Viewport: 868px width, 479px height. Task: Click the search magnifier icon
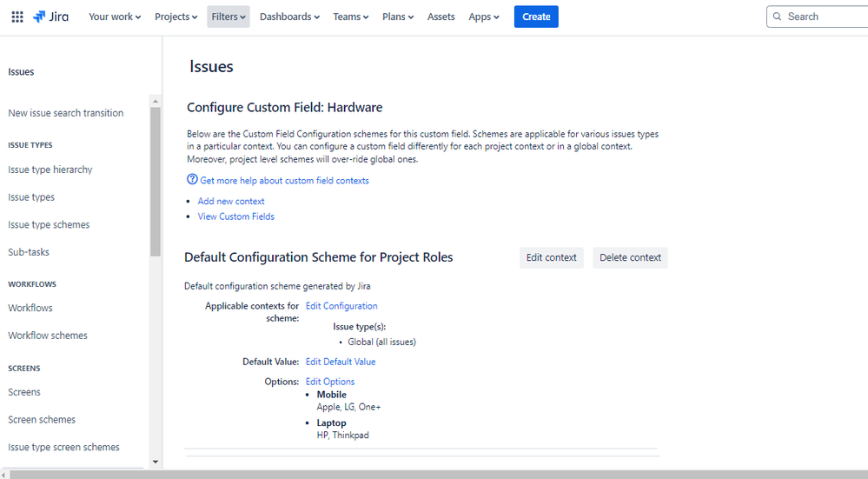click(x=778, y=17)
